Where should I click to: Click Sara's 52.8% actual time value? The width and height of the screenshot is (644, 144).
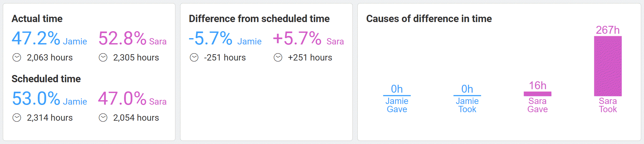[122, 39]
